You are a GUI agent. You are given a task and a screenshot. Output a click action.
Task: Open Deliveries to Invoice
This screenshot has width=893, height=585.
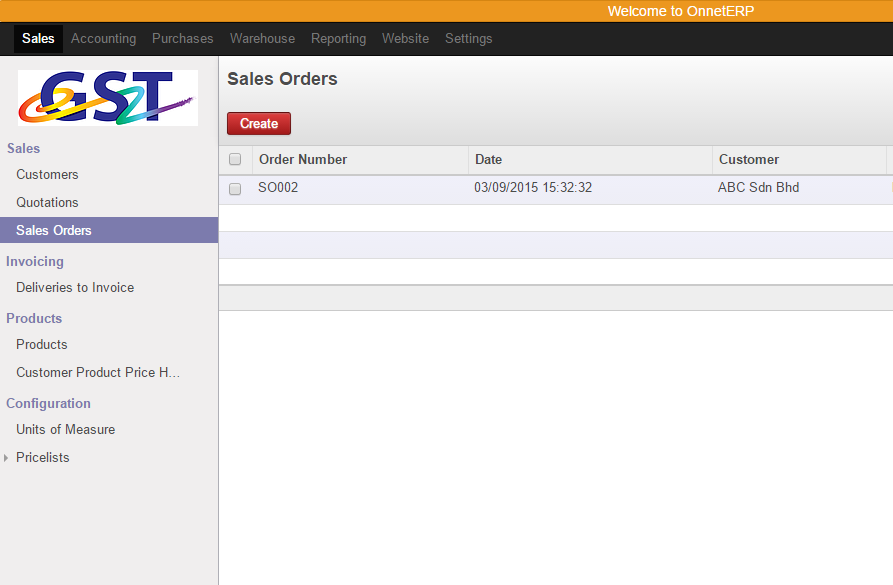point(75,287)
